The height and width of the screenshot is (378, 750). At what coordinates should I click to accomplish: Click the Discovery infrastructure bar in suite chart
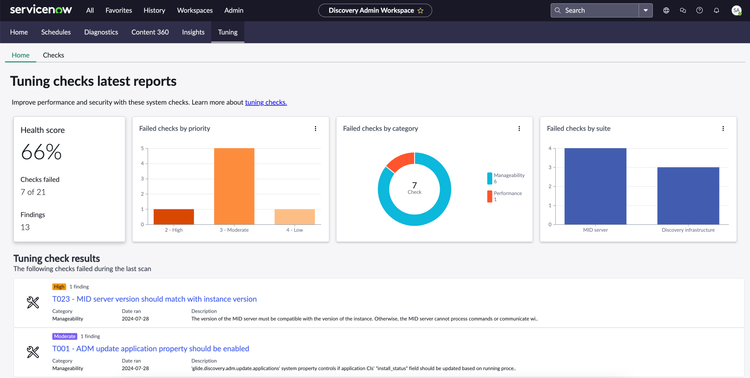pos(688,196)
